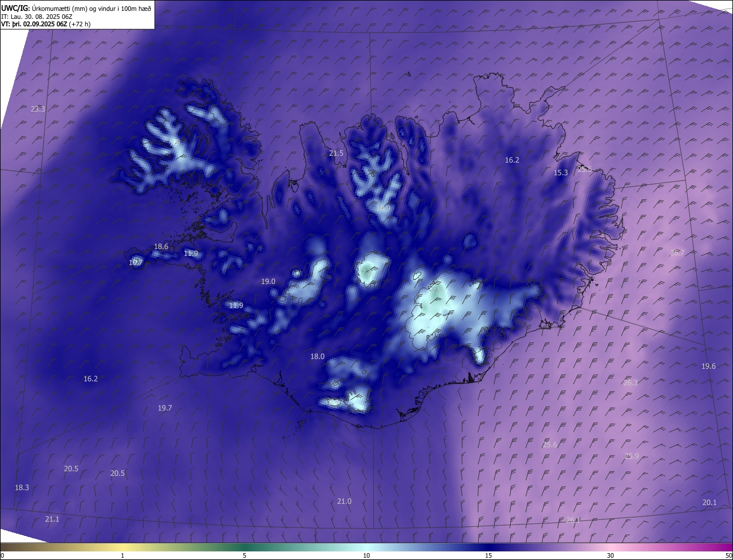Select the 15 tick on the color scale
733x560 pixels.
coord(488,555)
